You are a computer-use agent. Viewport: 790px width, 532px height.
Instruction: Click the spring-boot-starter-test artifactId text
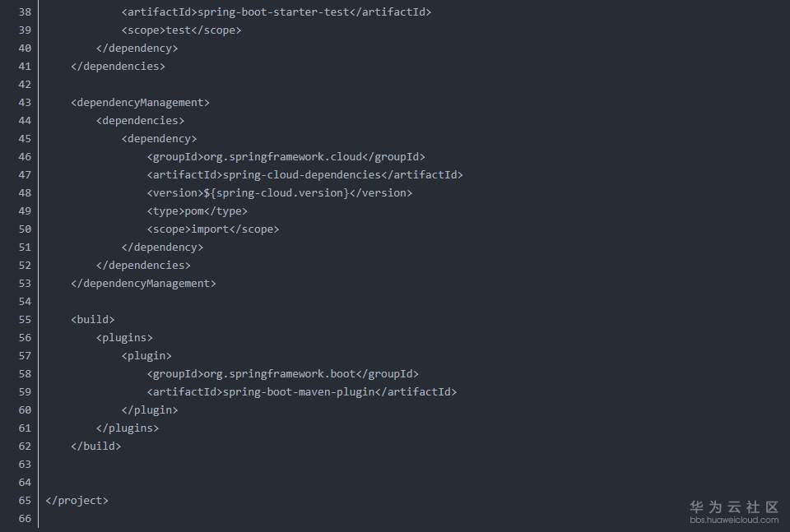(x=279, y=12)
